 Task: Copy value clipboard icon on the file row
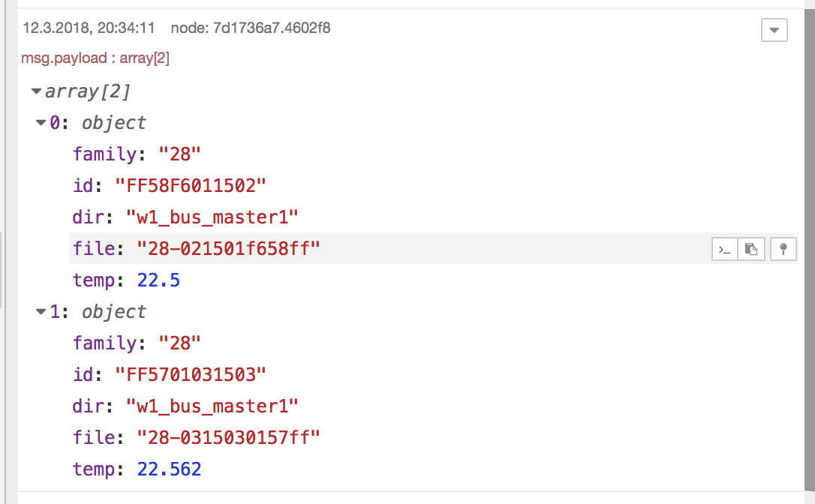point(751,250)
